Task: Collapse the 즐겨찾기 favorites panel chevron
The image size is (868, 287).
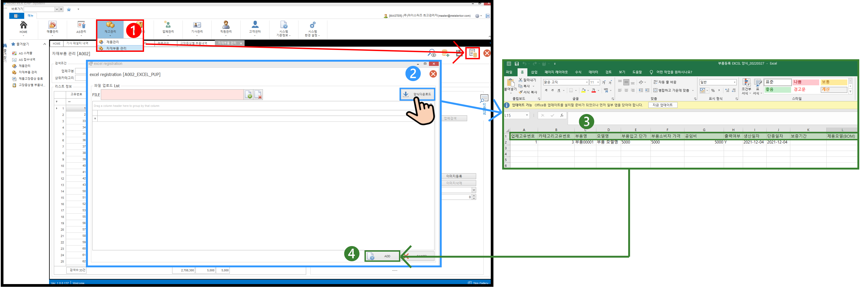Action: click(45, 44)
